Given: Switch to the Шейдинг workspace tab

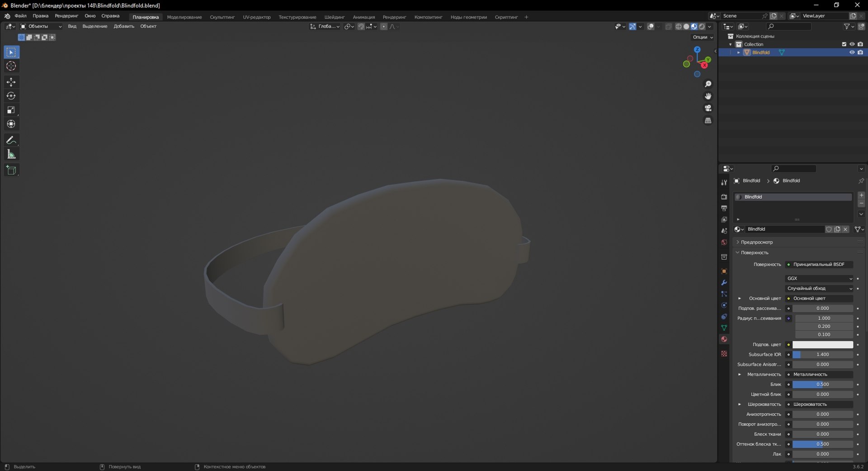Looking at the screenshot, I should pos(335,17).
